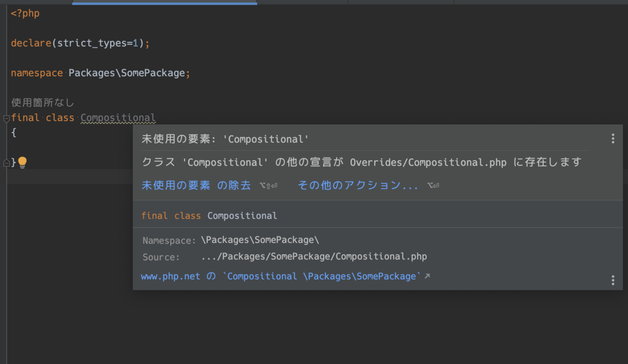The image size is (628, 364).
Task: Open the three-dot menu beside the '未使用の要素' warning
Action: tap(613, 139)
